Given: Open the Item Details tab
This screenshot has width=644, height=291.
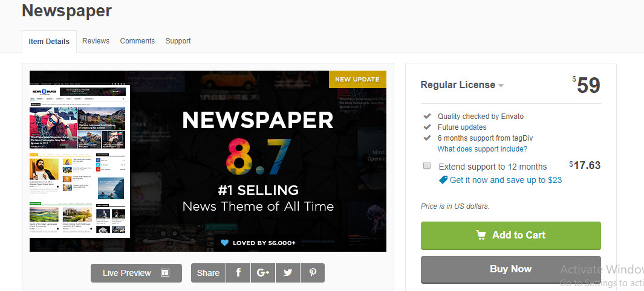Looking at the screenshot, I should (50, 42).
